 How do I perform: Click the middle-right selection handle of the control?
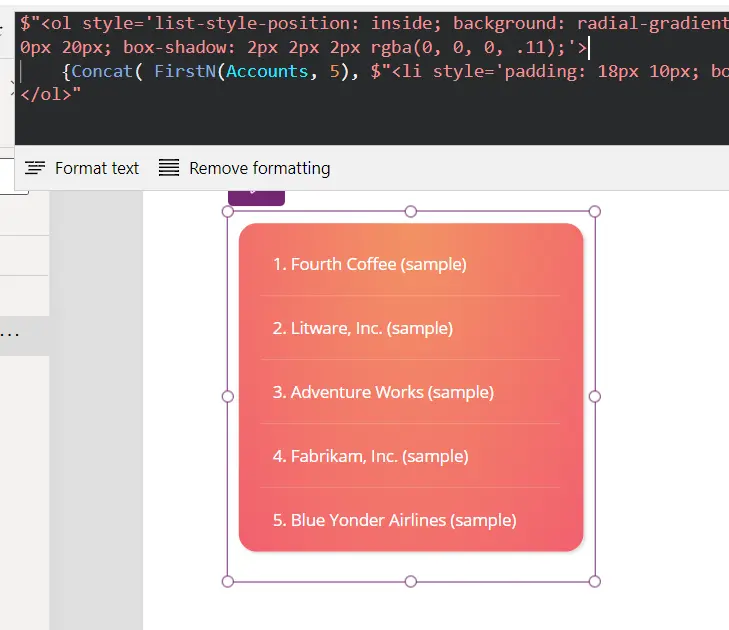(595, 397)
